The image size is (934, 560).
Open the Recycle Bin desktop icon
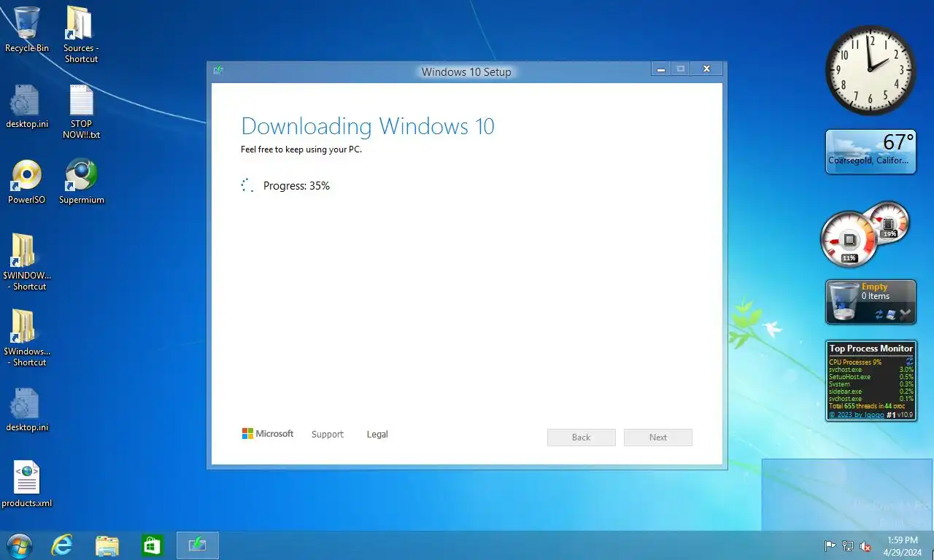tap(27, 29)
